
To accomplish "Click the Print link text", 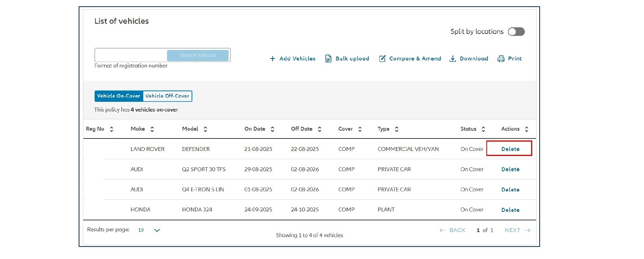I will [515, 59].
